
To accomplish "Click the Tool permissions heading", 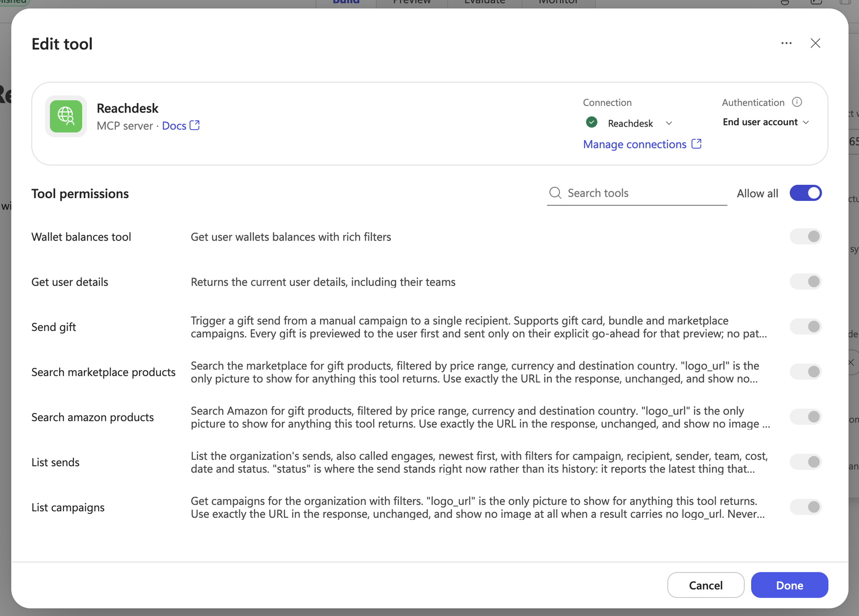I will click(x=80, y=194).
